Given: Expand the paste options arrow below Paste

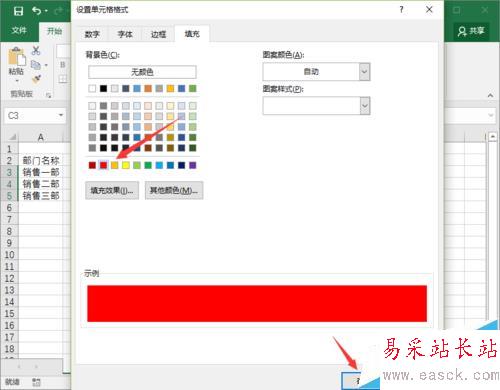Looking at the screenshot, I should 17,81.
